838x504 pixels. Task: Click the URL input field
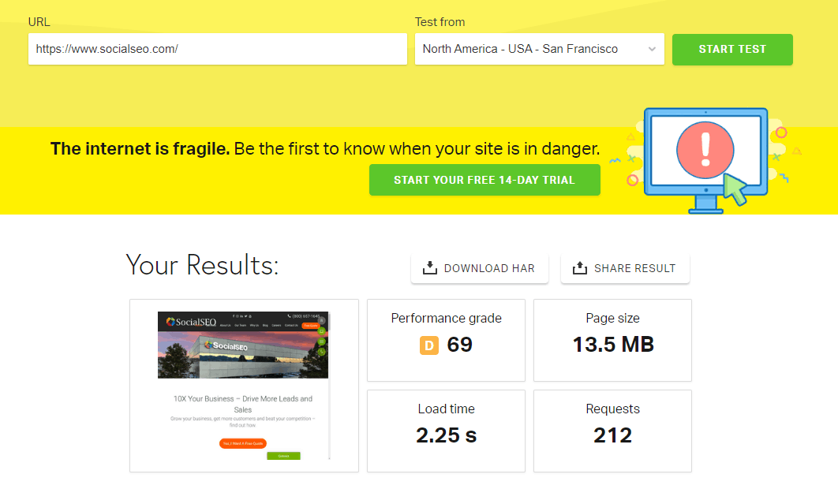(218, 49)
